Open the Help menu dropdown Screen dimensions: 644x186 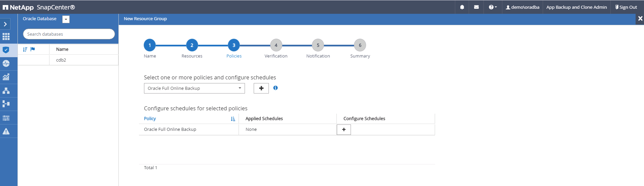493,7
